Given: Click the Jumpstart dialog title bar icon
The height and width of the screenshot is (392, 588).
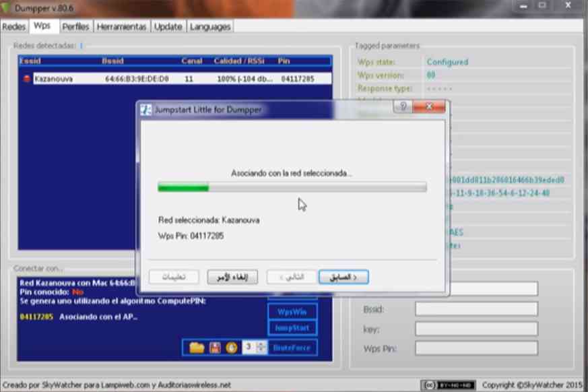Looking at the screenshot, I should (x=146, y=110).
